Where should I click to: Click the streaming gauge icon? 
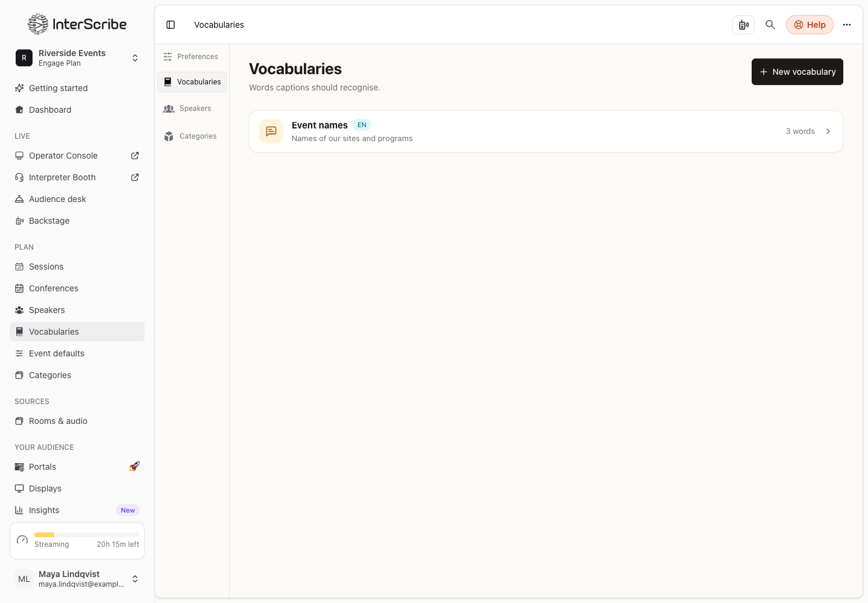[22, 540]
